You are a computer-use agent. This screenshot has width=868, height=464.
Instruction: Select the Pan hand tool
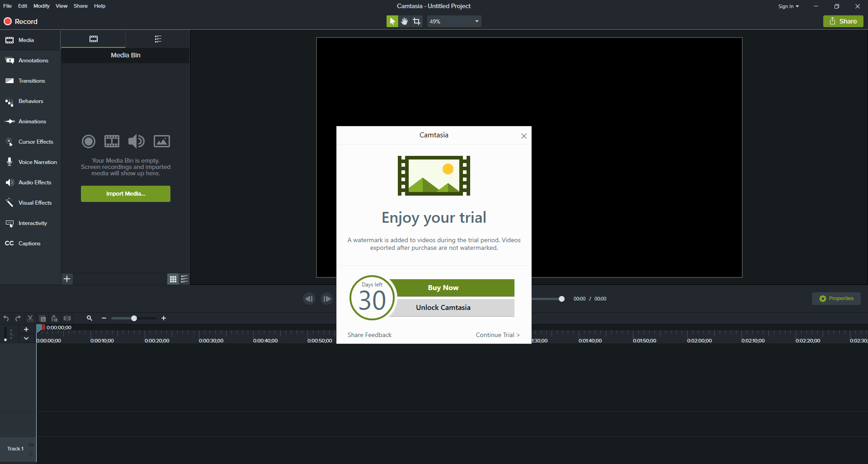404,21
